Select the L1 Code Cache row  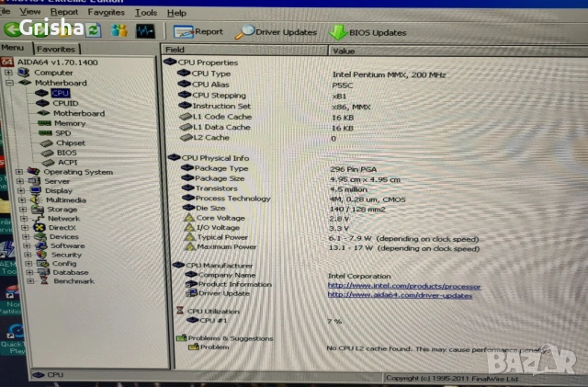tap(266, 117)
